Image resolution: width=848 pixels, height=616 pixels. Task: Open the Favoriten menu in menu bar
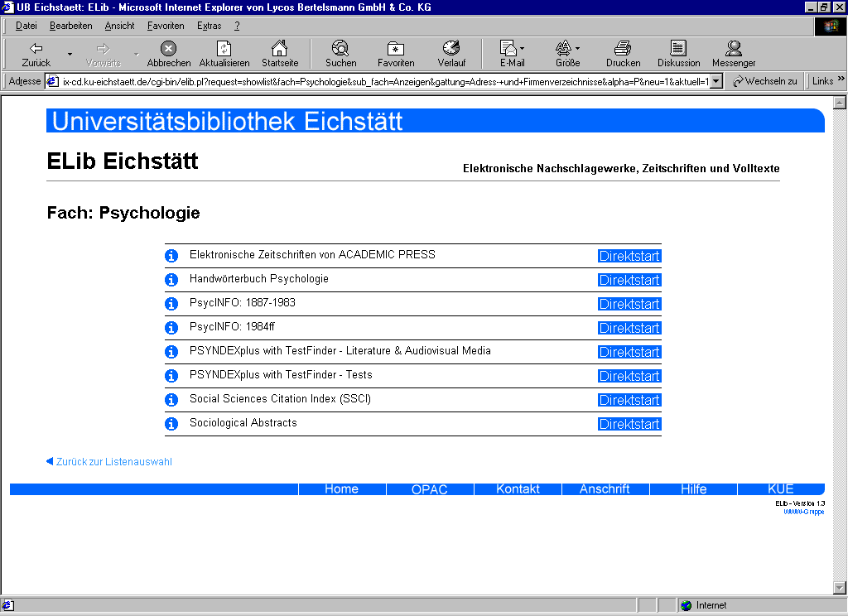tap(166, 26)
